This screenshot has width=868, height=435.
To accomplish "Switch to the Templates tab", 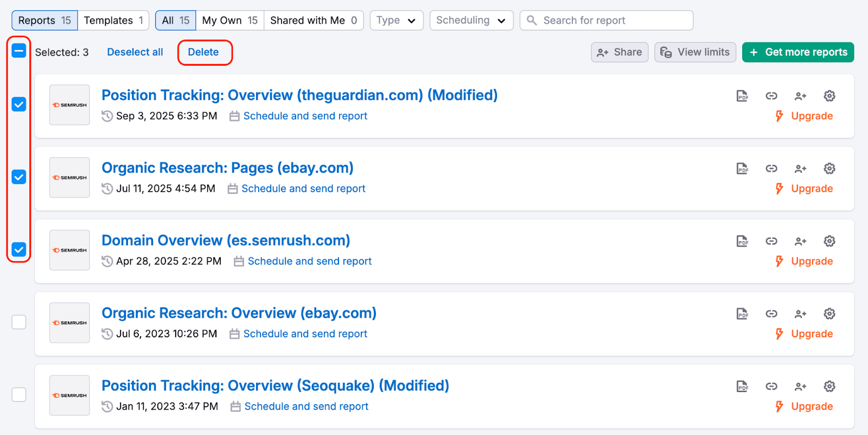I will click(113, 21).
